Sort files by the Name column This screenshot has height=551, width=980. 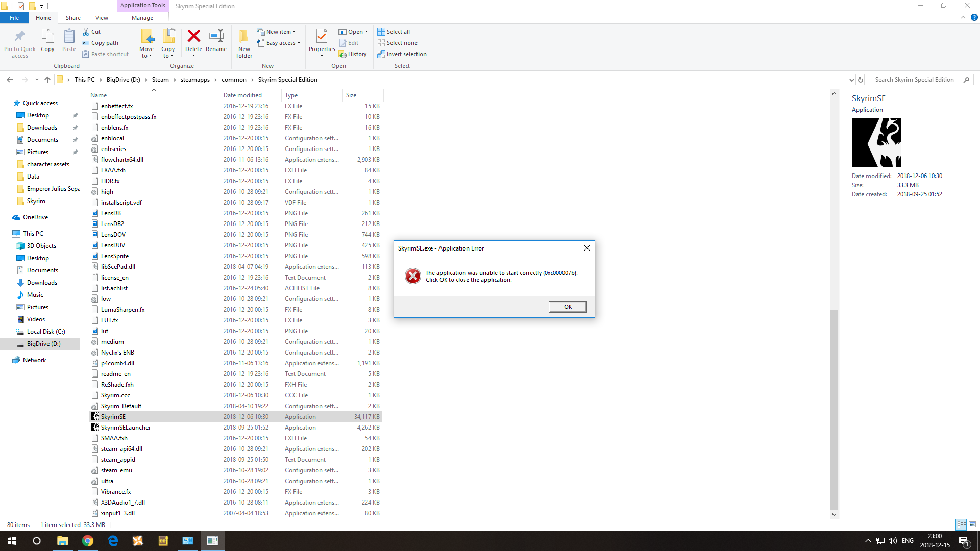(x=154, y=95)
